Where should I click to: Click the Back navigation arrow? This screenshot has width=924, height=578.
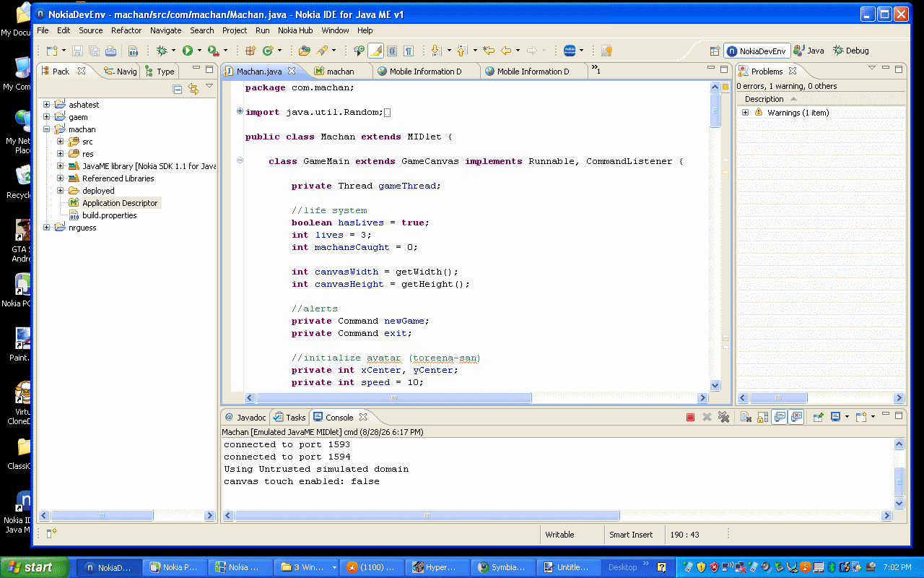pos(506,51)
